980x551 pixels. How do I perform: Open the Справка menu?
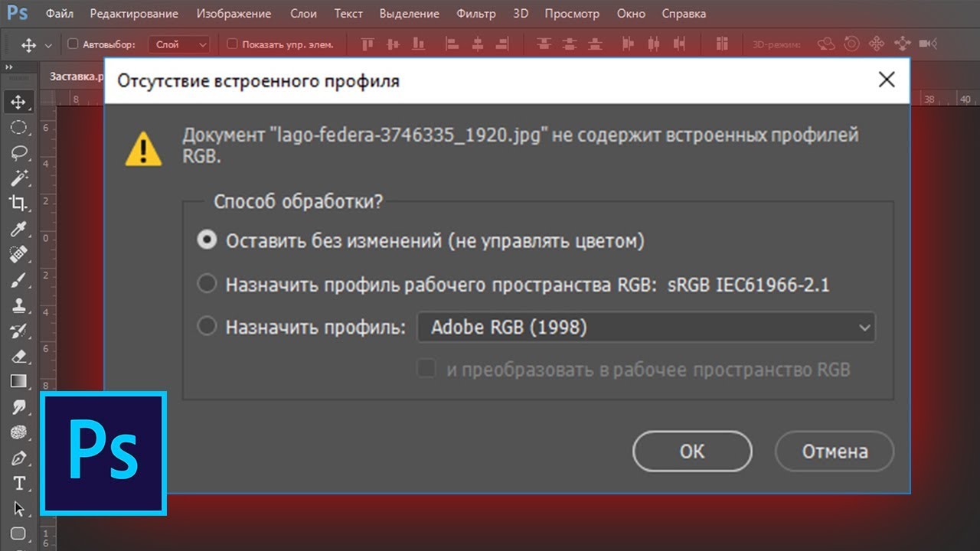pos(683,14)
